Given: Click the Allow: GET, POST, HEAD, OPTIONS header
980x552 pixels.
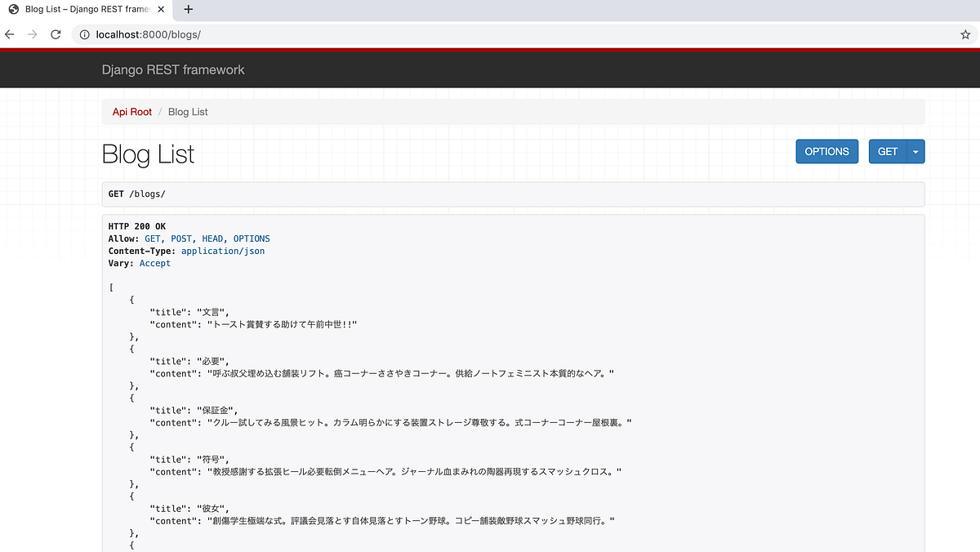Looking at the screenshot, I should 189,238.
